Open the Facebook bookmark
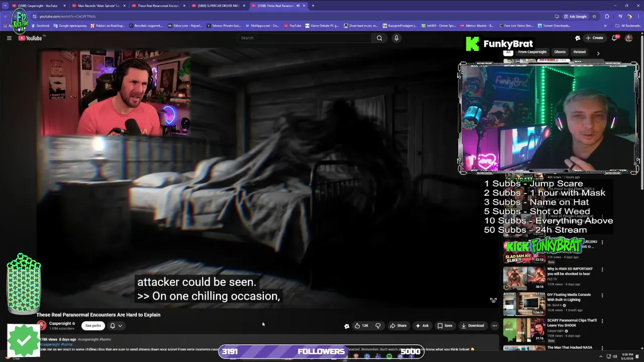The height and width of the screenshot is (362, 644). click(40, 26)
